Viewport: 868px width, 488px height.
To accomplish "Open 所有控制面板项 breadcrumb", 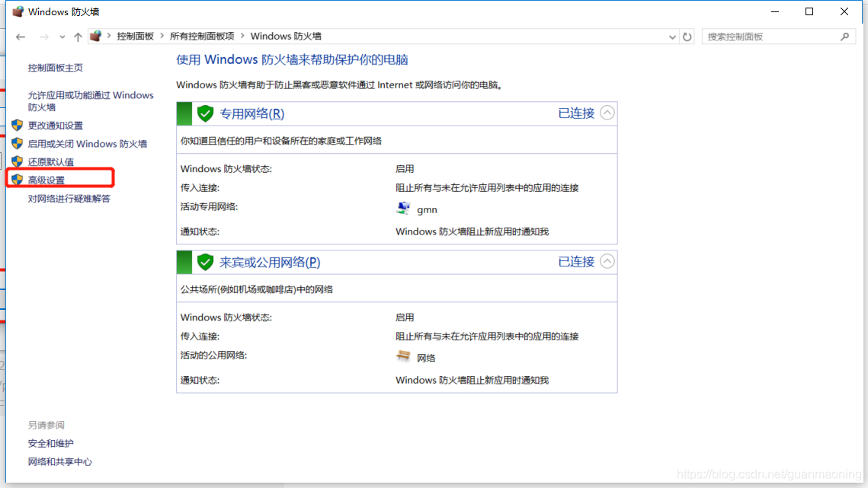I will pos(202,37).
